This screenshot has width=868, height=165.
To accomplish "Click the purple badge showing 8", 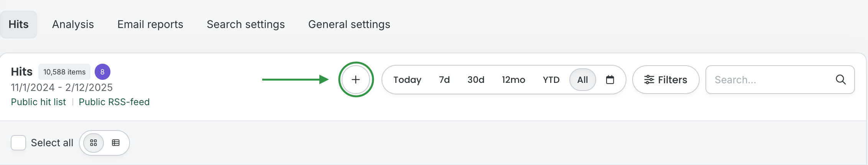I will click(102, 72).
